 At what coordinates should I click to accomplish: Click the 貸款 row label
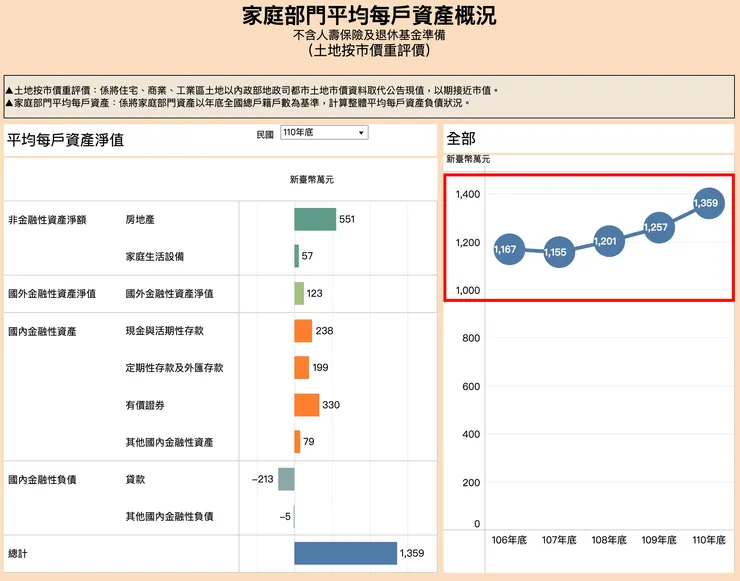coord(135,479)
